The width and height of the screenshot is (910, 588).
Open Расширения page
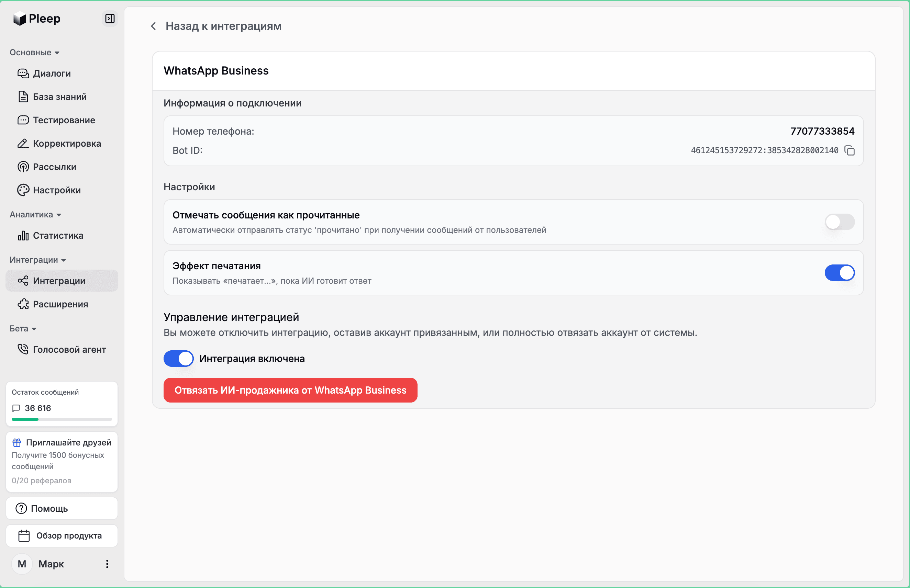[62, 304]
